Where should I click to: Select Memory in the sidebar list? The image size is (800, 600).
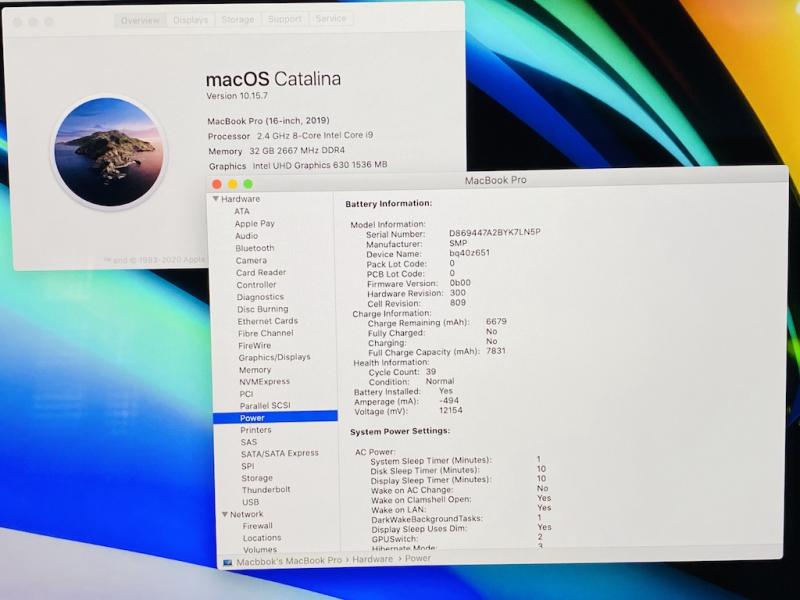pyautogui.click(x=255, y=370)
